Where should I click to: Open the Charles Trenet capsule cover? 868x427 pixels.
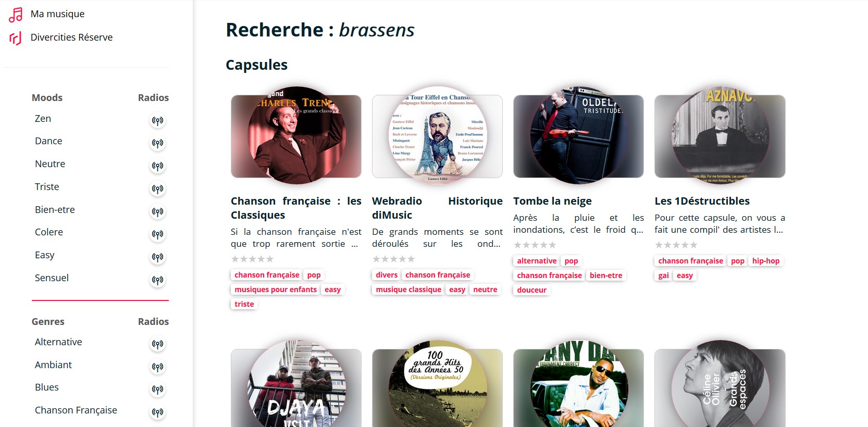coord(296,135)
